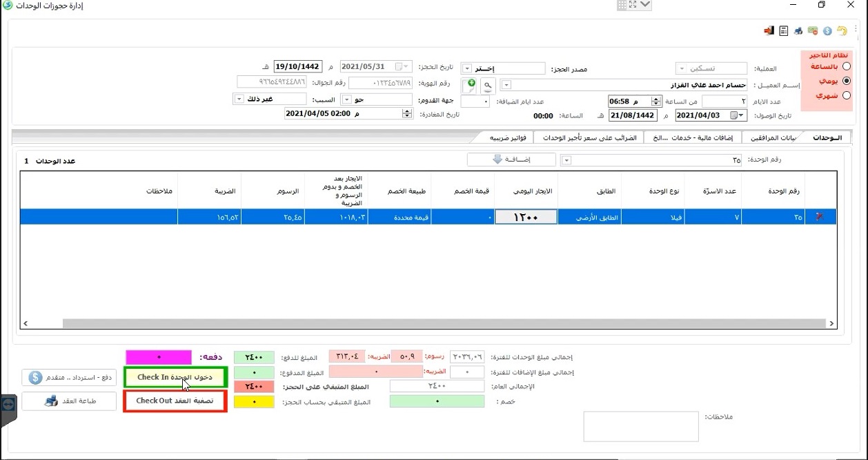The height and width of the screenshot is (460, 868).
Task: Click the Check In دخول الوحدة button
Action: [x=175, y=378]
